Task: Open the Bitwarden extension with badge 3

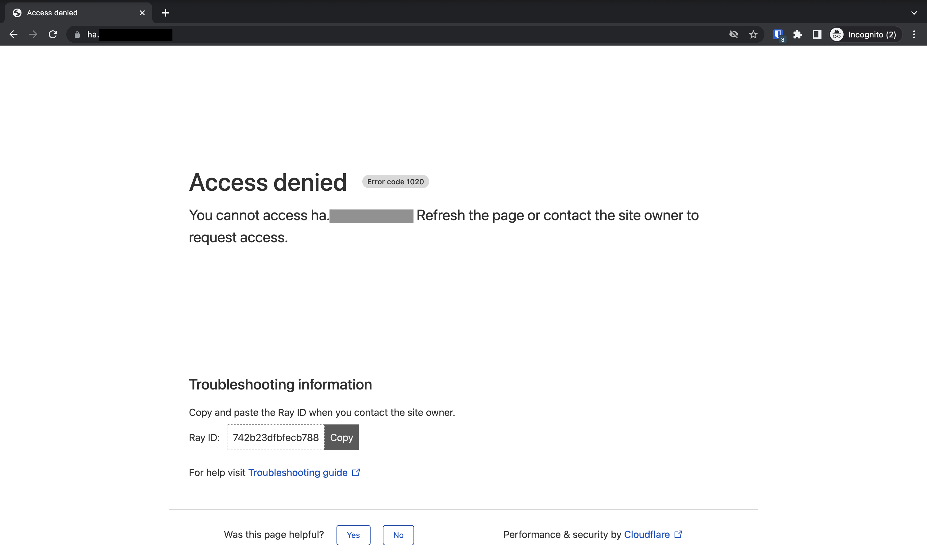Action: pyautogui.click(x=778, y=34)
